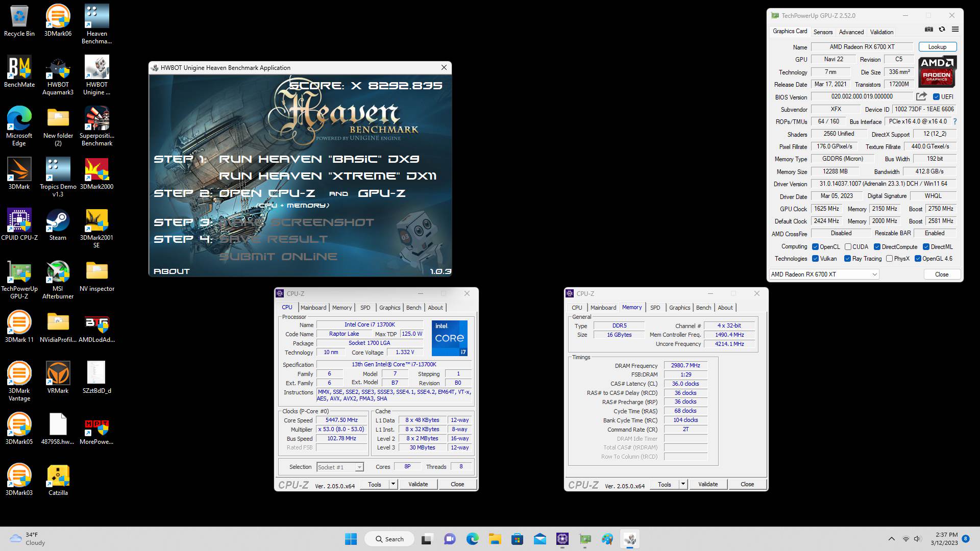Open SPD tab in CPU-Z Memory window

[x=655, y=308]
